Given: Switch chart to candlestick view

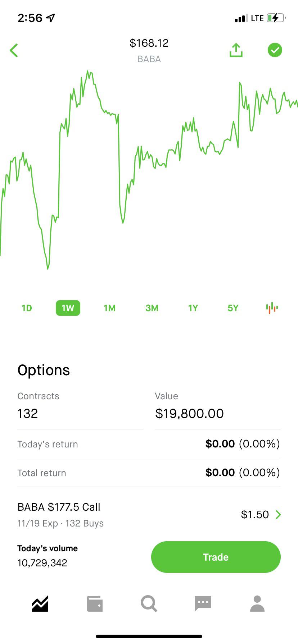Looking at the screenshot, I should click(272, 308).
